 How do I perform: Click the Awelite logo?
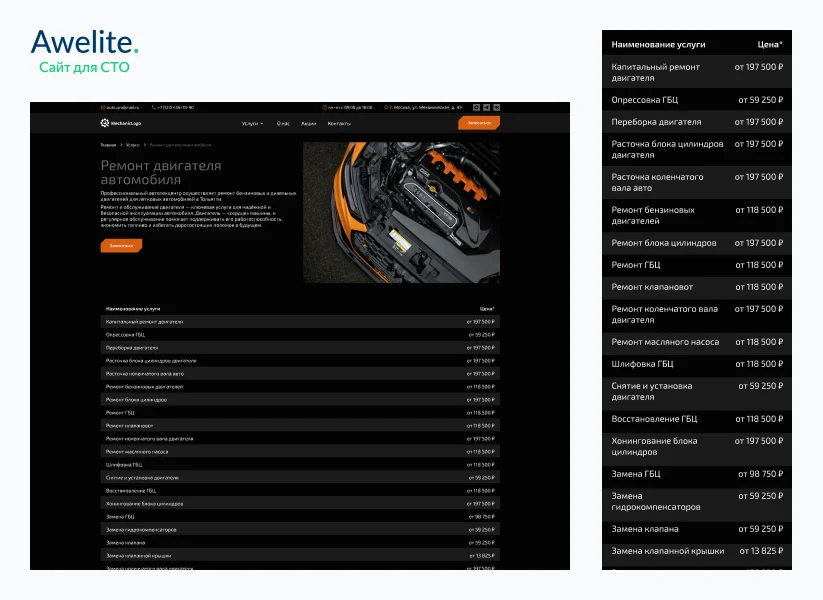pos(85,42)
